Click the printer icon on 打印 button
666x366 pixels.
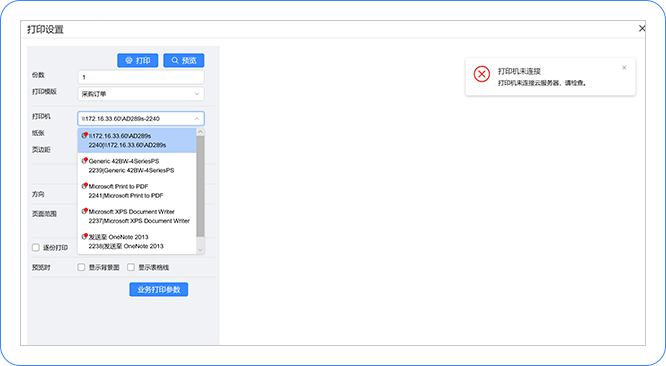click(x=129, y=60)
